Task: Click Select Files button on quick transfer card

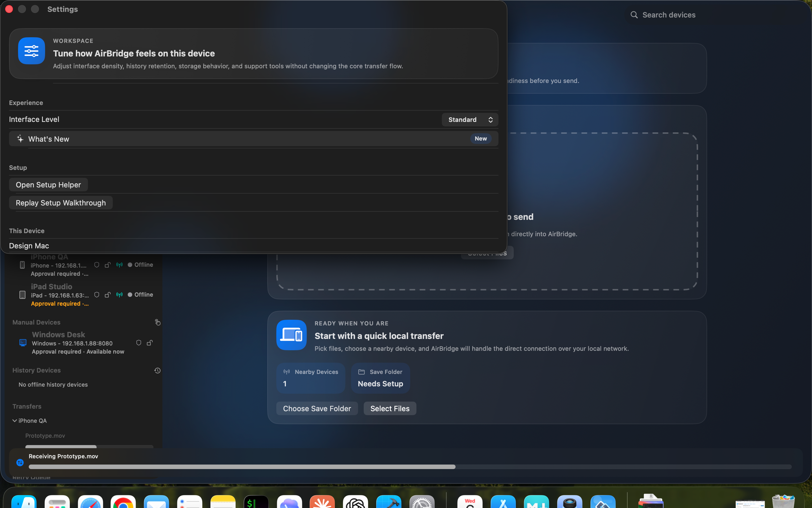Action: [390, 409]
